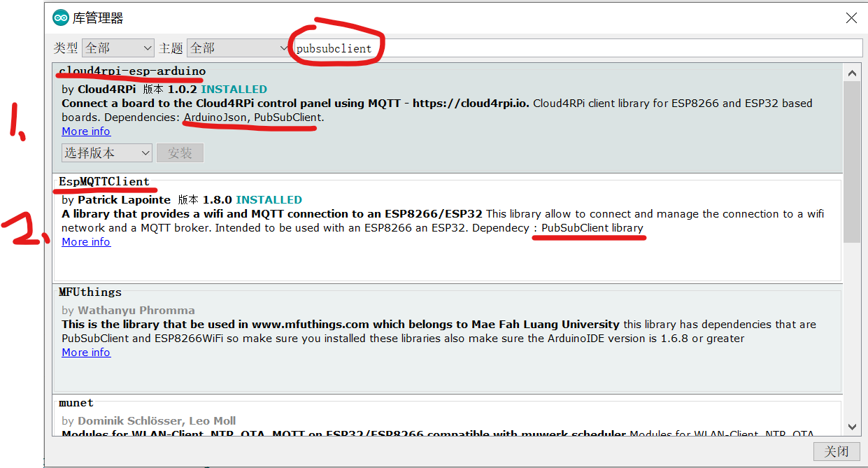Select the cloud4rpi-esp-arduino library title
This screenshot has width=868, height=468.
132,71
